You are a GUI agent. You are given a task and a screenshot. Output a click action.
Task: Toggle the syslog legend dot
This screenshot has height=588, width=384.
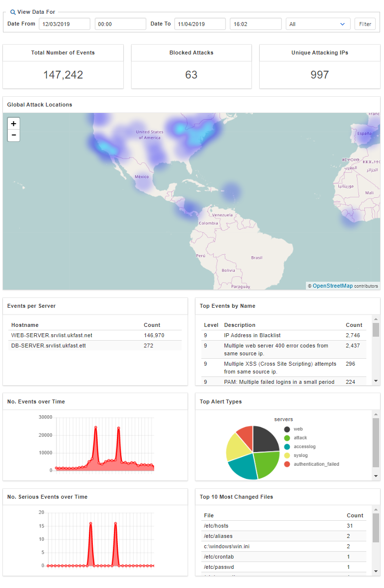(x=287, y=455)
